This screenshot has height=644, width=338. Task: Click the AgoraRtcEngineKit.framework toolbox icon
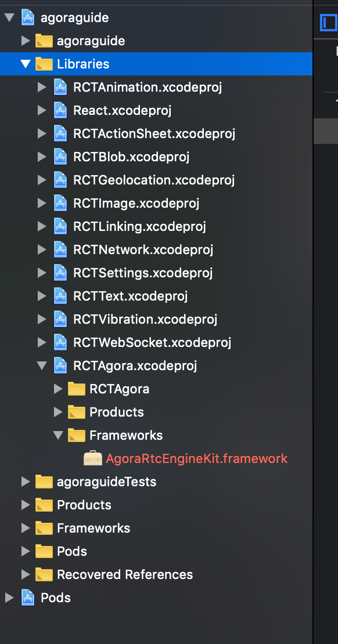pyautogui.click(x=92, y=458)
